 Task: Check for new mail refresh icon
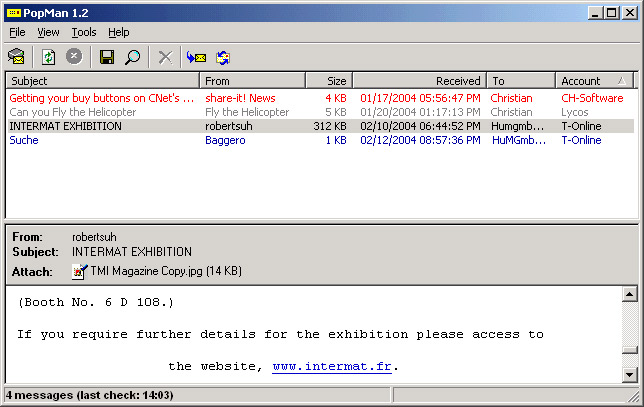48,57
